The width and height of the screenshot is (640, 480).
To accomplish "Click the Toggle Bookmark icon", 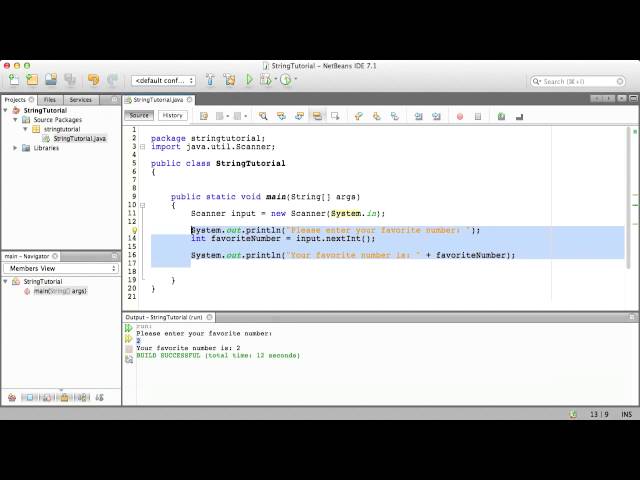I will pos(394,116).
